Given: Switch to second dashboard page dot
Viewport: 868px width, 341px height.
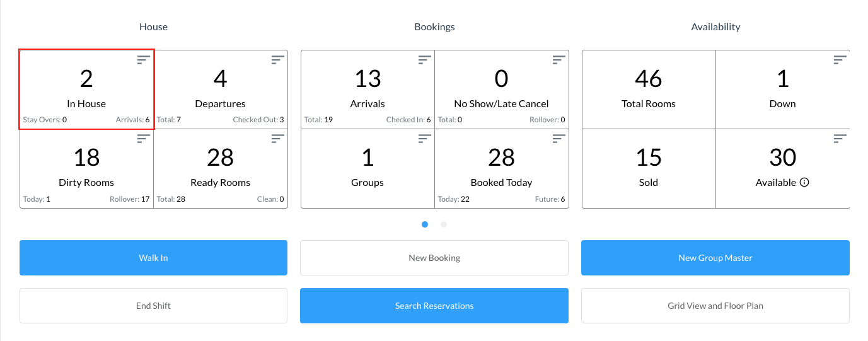Looking at the screenshot, I should tap(444, 224).
